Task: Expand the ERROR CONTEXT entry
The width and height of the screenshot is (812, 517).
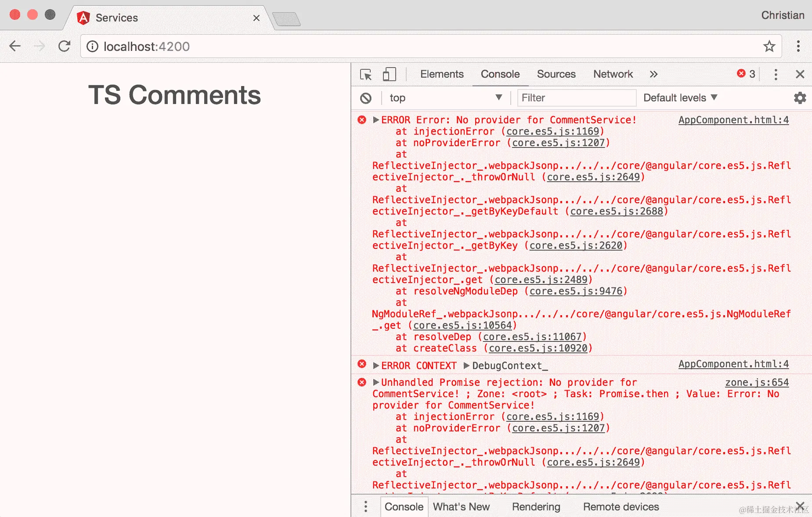Action: 376,366
